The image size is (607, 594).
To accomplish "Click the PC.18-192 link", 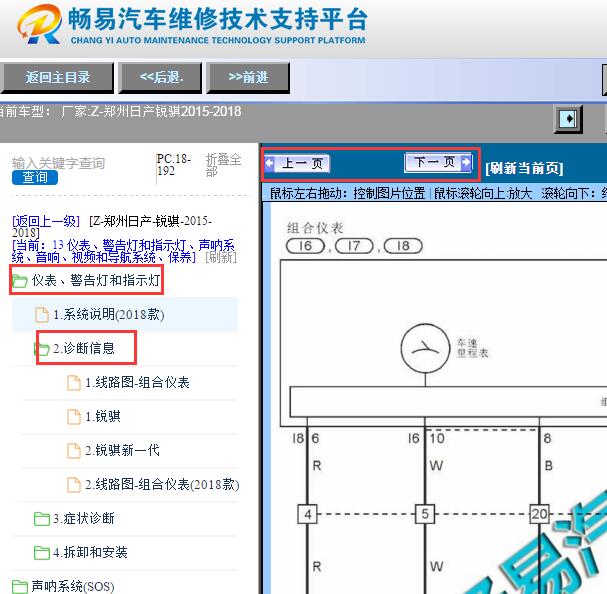I will pos(173,165).
